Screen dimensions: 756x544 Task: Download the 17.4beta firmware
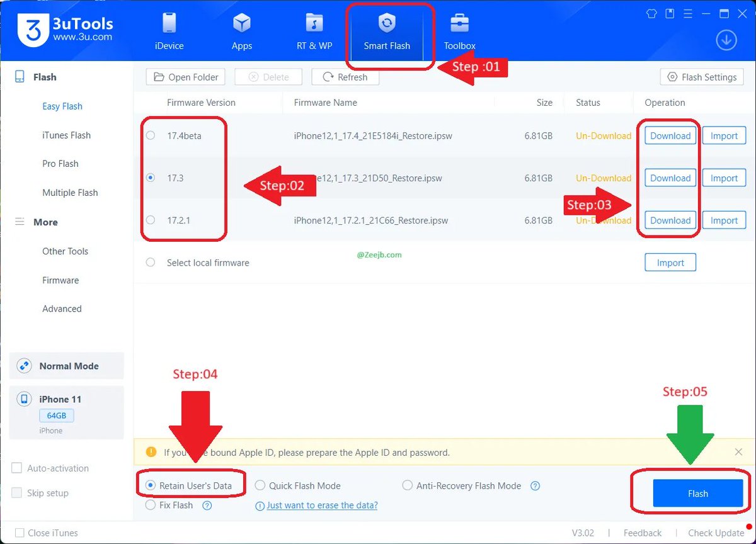tap(670, 135)
